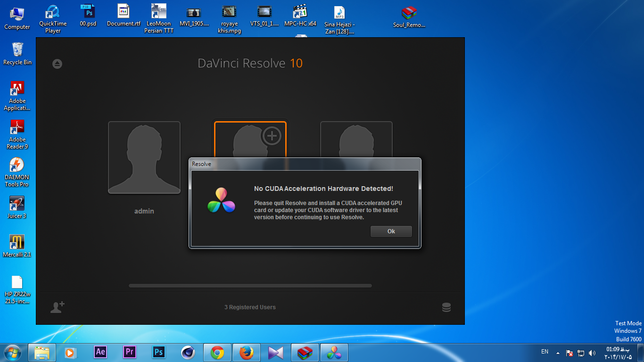Image resolution: width=644 pixels, height=362 pixels.
Task: Select Mercalli 2.1 desktop shortcut
Action: 17,246
